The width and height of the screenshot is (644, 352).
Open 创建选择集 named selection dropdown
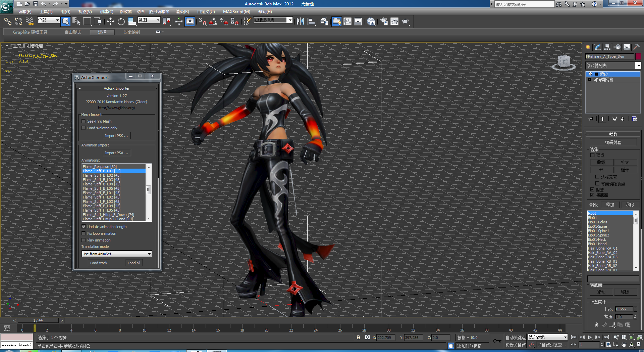(x=273, y=20)
